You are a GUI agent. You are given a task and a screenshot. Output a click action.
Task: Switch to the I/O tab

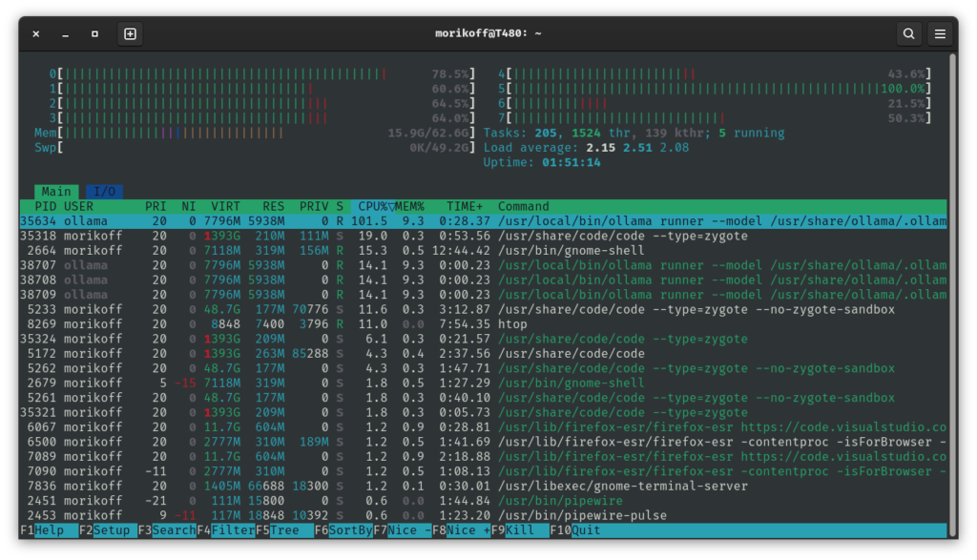click(x=104, y=191)
